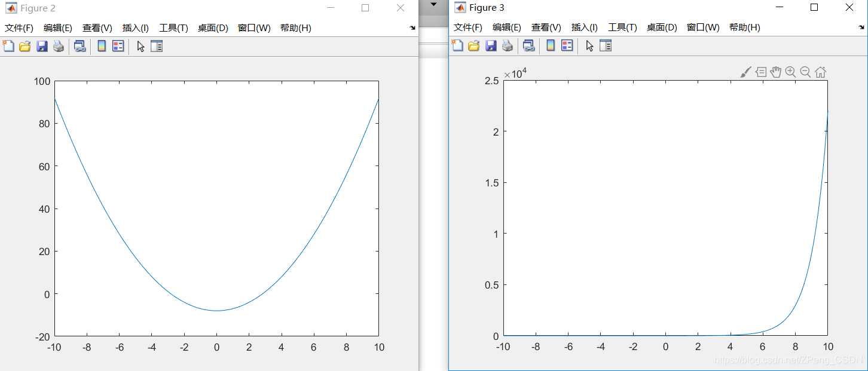Click y-axis label 2.5 in Figure 3
This screenshot has width=868, height=371.
point(491,81)
